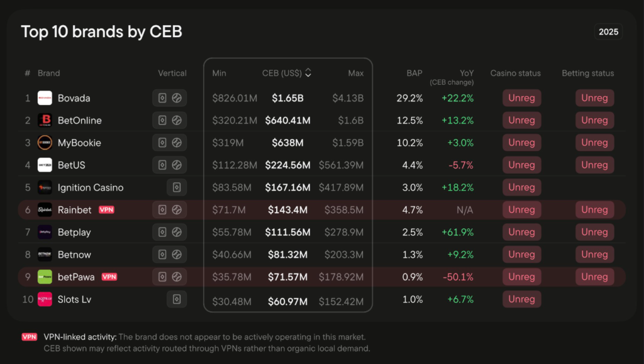Open the 2025 year selector
The image size is (644, 364).
point(608,31)
